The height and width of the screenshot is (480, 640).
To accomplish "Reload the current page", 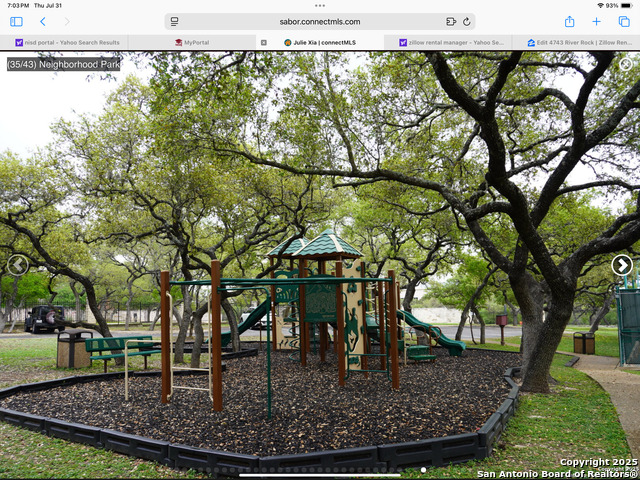I will point(466,21).
